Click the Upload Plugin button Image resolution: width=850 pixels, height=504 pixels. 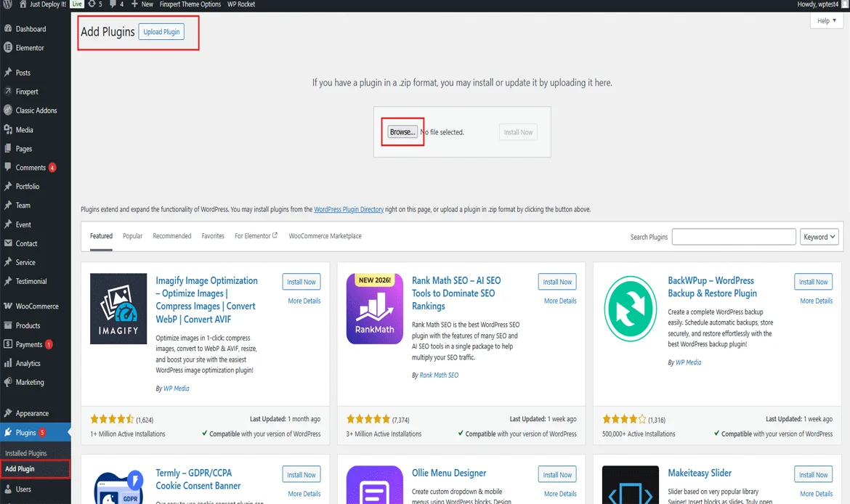point(161,31)
